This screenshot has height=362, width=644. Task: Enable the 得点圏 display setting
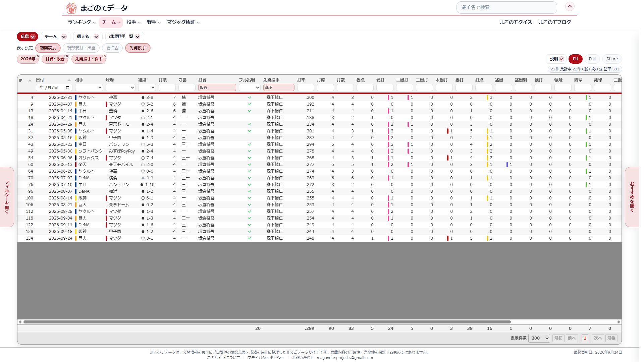click(x=112, y=48)
